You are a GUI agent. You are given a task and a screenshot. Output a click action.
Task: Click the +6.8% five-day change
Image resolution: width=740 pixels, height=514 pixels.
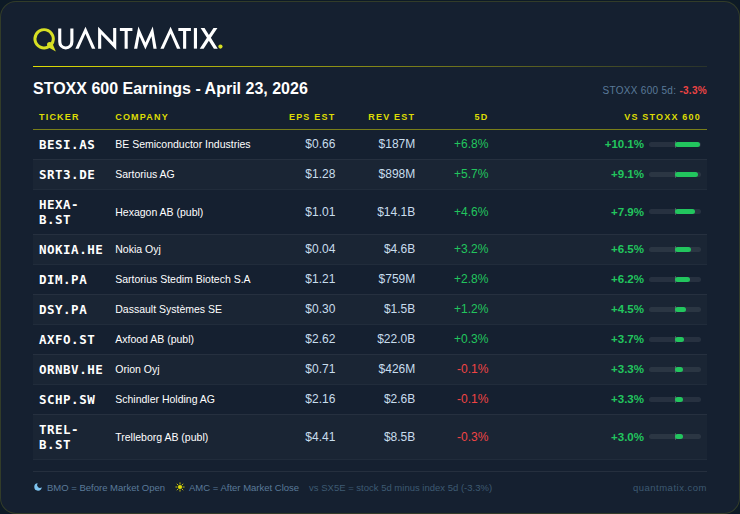[471, 143]
